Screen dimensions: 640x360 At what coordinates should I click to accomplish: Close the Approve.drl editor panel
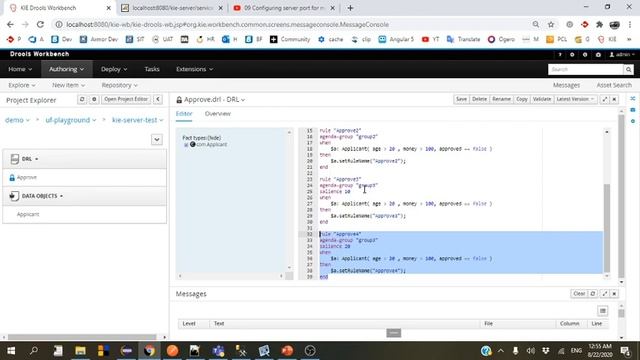614,99
